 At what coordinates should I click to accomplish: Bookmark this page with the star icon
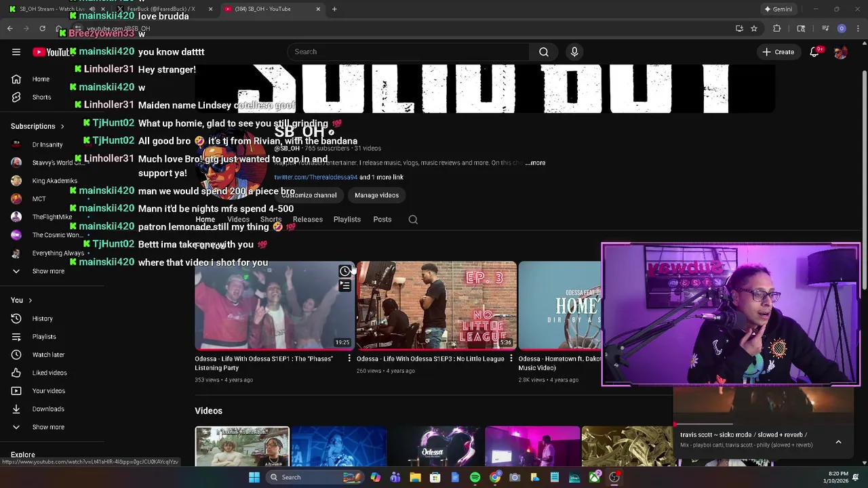(754, 28)
